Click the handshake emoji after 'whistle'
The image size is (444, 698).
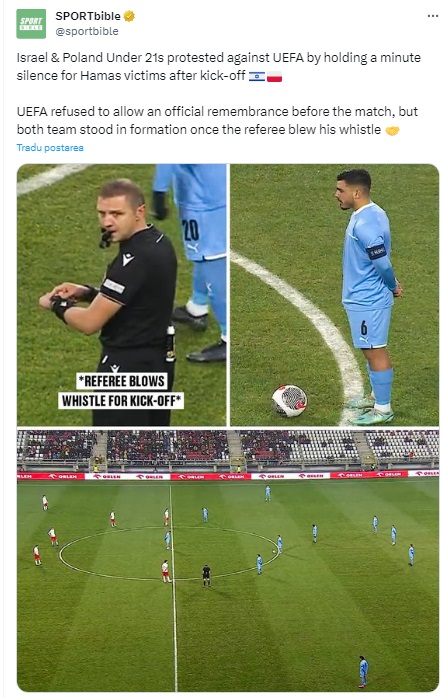click(x=392, y=130)
